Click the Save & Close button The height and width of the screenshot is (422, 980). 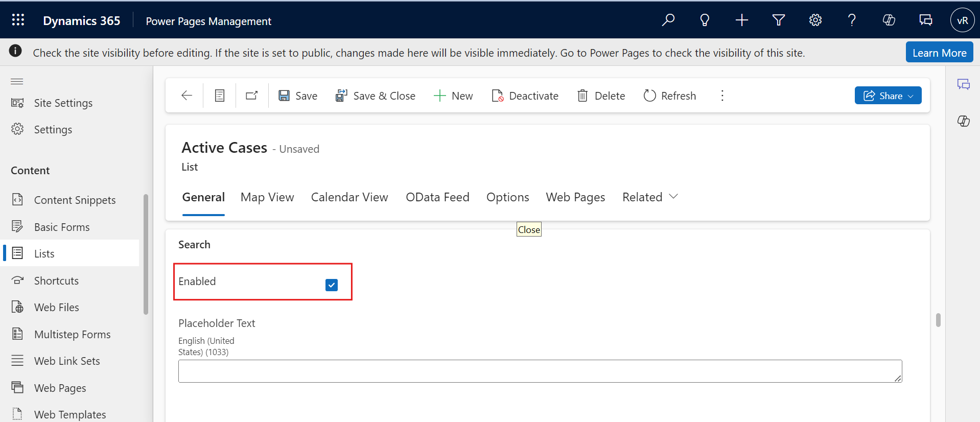point(376,96)
